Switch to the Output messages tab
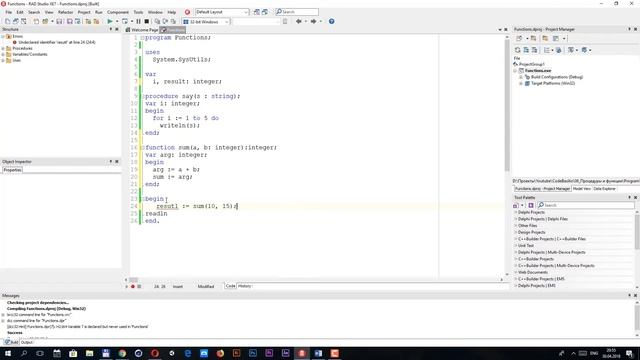The height and width of the screenshot is (360, 640). [x=27, y=342]
